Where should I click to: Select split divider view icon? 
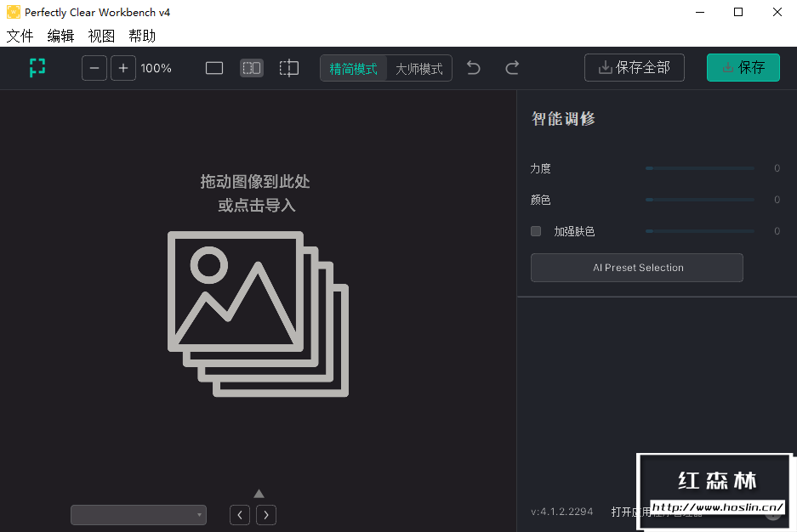click(289, 68)
